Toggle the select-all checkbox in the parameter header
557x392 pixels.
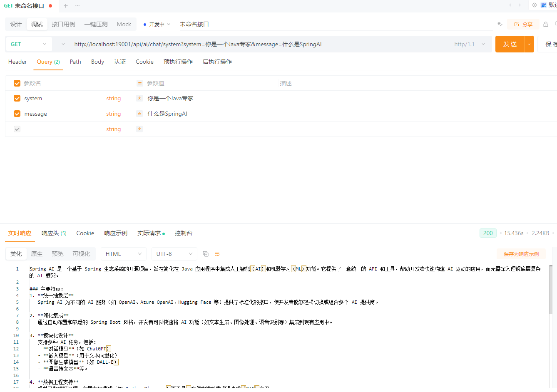(17, 83)
